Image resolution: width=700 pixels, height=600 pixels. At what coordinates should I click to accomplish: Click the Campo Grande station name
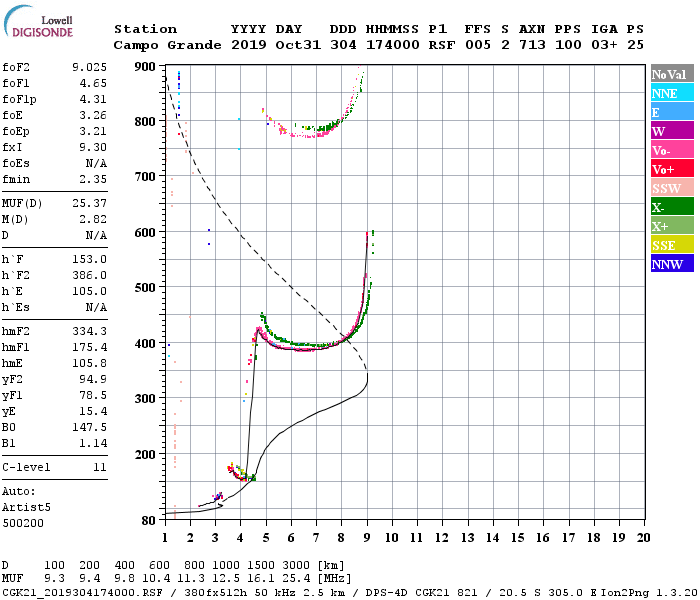coord(167,45)
